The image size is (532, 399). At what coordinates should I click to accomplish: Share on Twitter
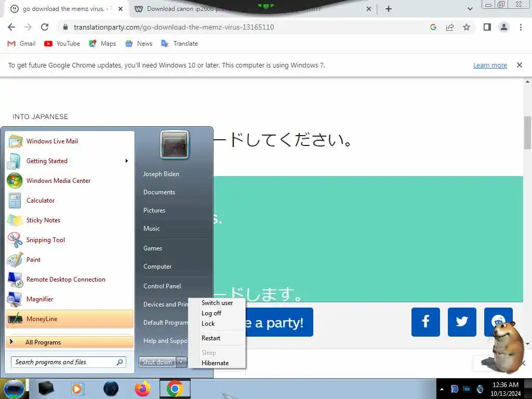462,322
